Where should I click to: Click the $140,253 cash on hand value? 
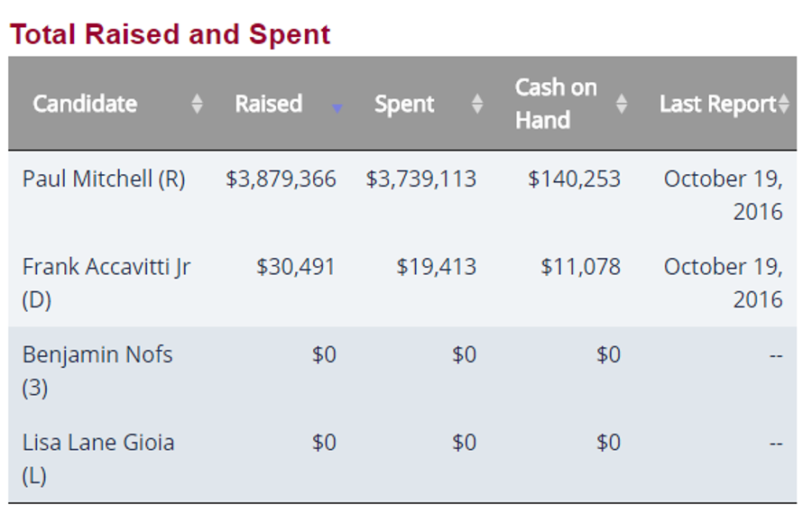coord(574,179)
